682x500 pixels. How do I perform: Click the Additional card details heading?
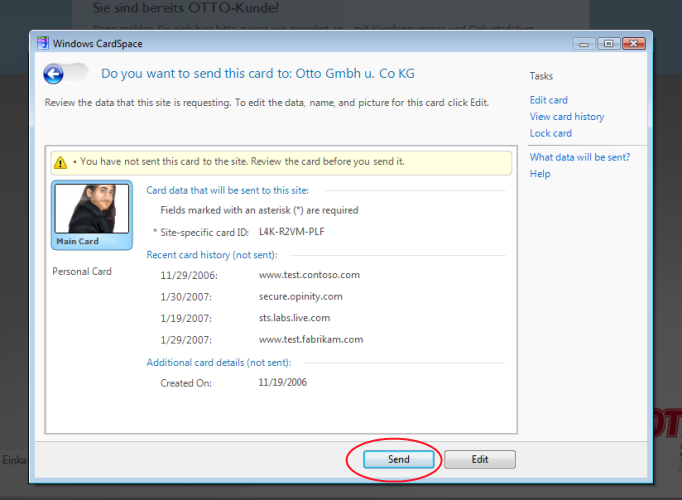pos(219,363)
